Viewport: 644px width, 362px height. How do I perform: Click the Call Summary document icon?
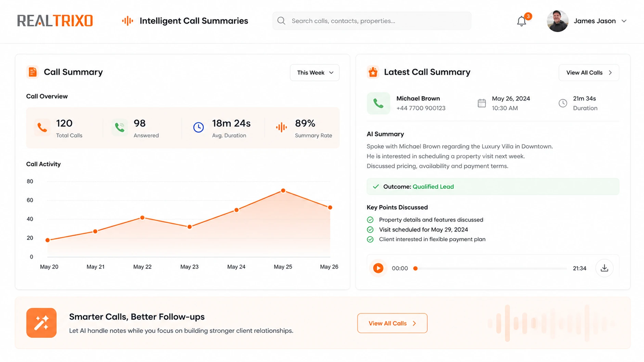[33, 72]
